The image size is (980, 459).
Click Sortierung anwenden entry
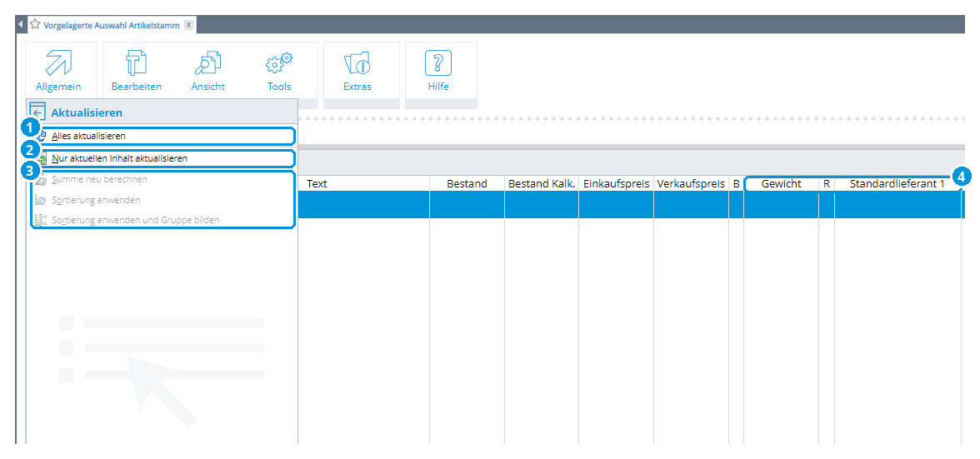click(x=163, y=201)
